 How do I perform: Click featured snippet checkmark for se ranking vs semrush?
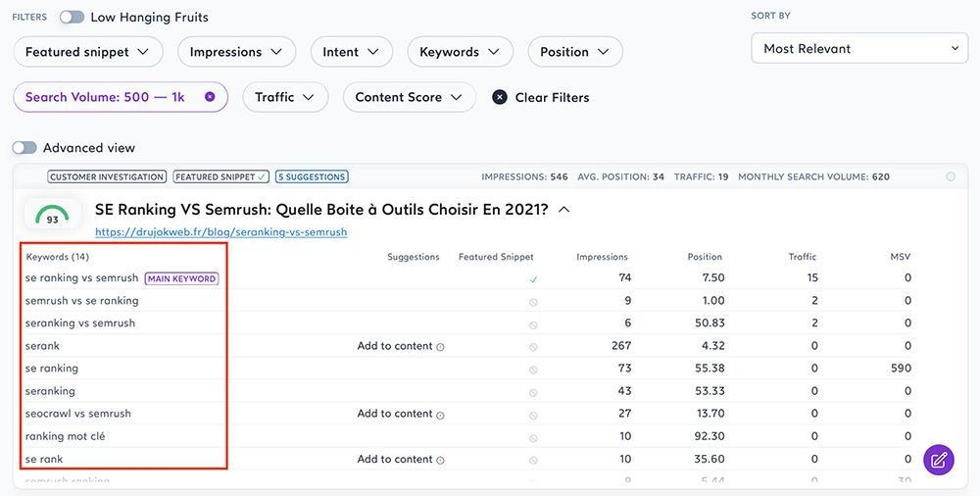click(533, 279)
